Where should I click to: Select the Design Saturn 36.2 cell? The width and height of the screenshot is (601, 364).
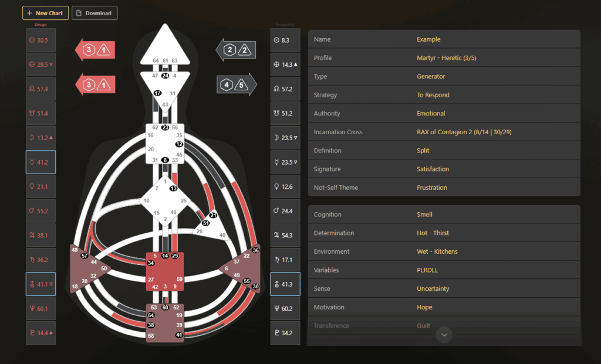[40, 260]
